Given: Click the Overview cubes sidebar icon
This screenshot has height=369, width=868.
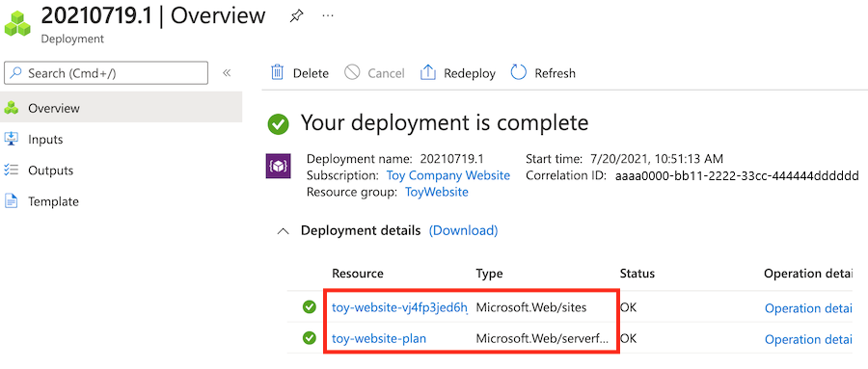Looking at the screenshot, I should 11,108.
